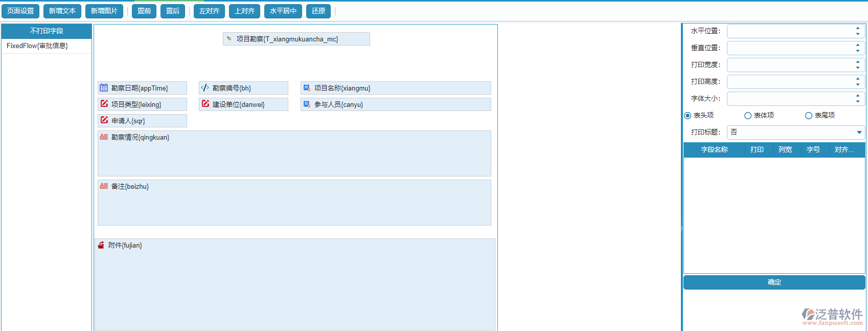The image size is (868, 331).
Task: Increase the 垂直位置 value with up arrow
Action: click(x=858, y=45)
